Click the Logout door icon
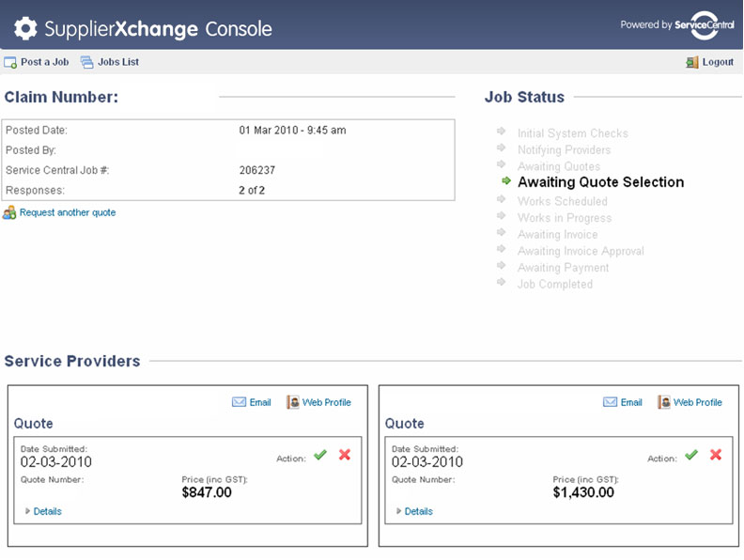Viewport: 744px width, 560px height. pyautogui.click(x=692, y=62)
